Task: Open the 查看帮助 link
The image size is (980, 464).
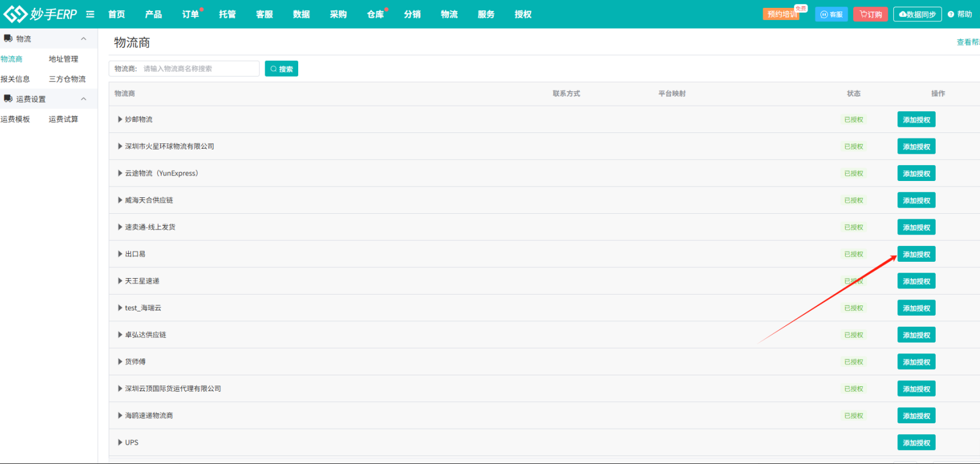Action: (968, 42)
